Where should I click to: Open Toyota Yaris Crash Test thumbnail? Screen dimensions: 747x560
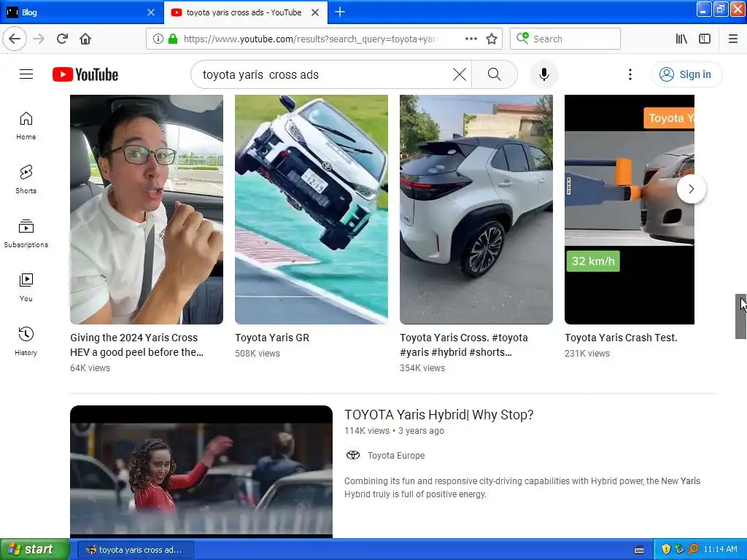630,209
